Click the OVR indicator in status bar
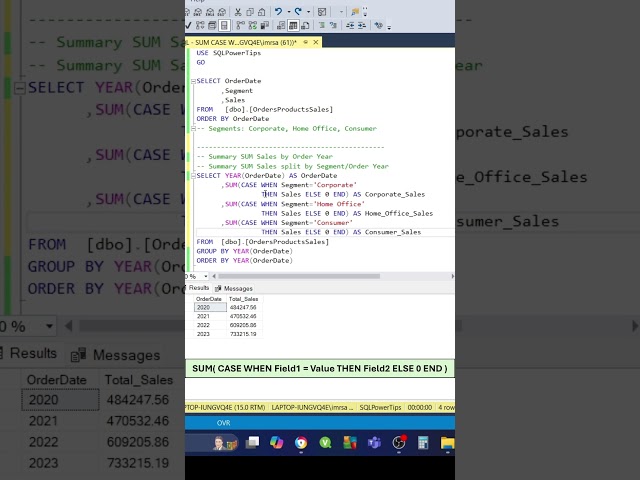This screenshot has width=640, height=480. (x=223, y=423)
